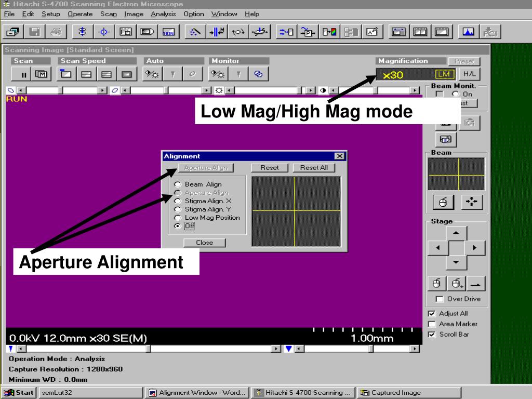Click the Aperture Align button at dialog top
532x399 pixels.
(x=206, y=168)
